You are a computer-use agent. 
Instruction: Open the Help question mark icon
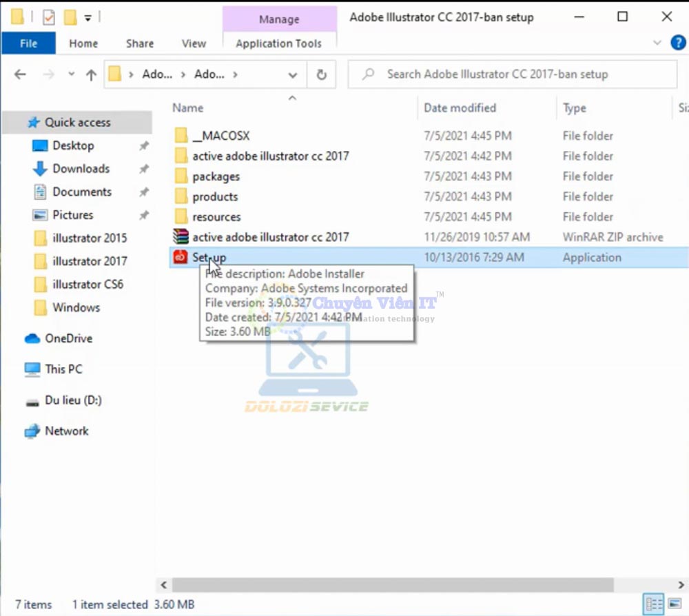(678, 43)
